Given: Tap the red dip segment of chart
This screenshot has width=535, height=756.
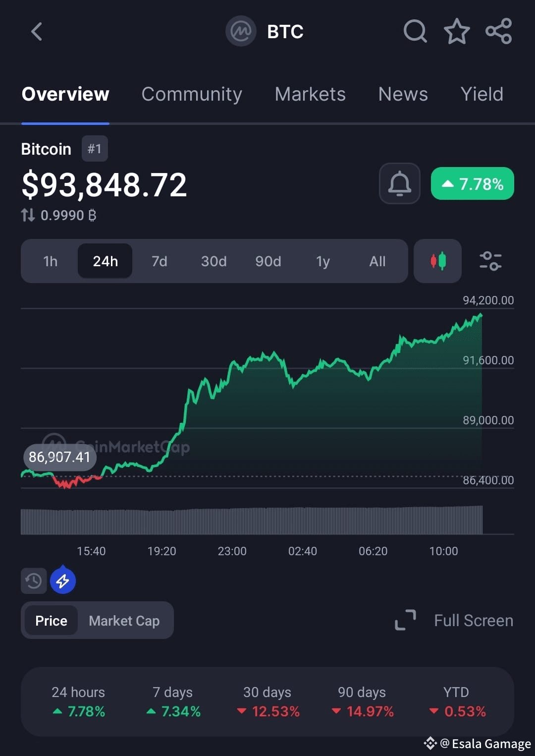Looking at the screenshot, I should (77, 481).
